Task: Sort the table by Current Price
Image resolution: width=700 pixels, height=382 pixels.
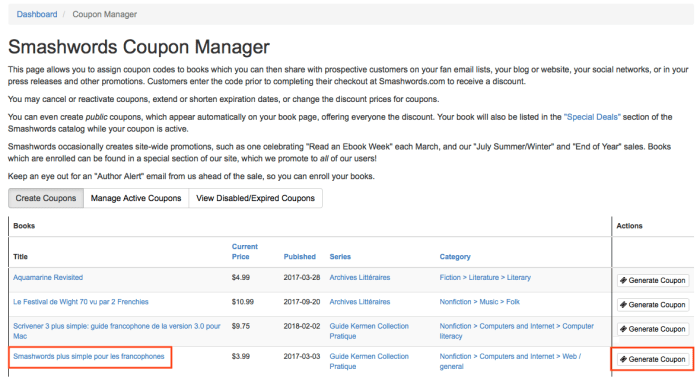Action: point(245,251)
